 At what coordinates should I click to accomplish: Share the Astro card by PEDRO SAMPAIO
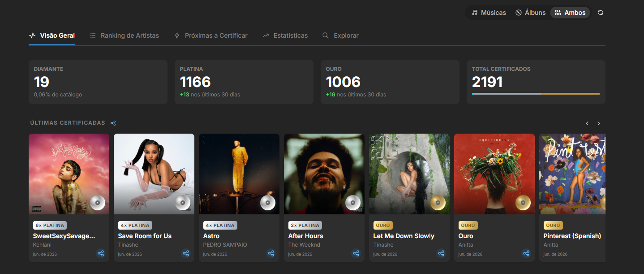pos(271,253)
